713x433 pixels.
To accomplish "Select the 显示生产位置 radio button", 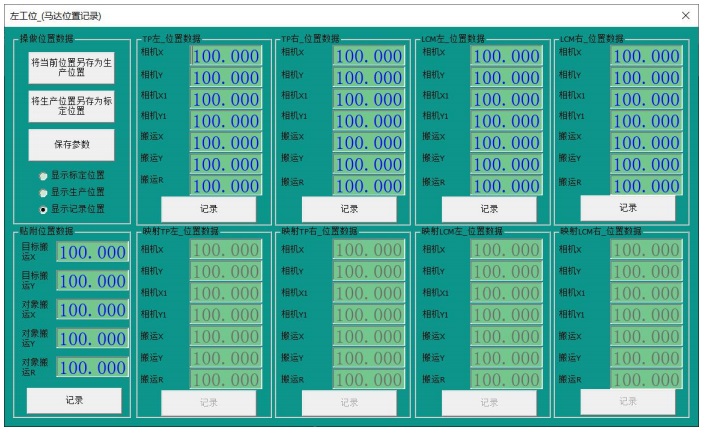I will click(42, 191).
